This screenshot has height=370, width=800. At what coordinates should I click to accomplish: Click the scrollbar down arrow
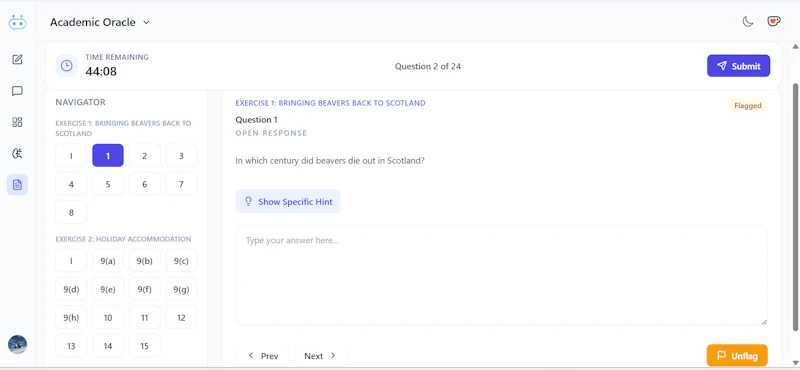tap(795, 363)
